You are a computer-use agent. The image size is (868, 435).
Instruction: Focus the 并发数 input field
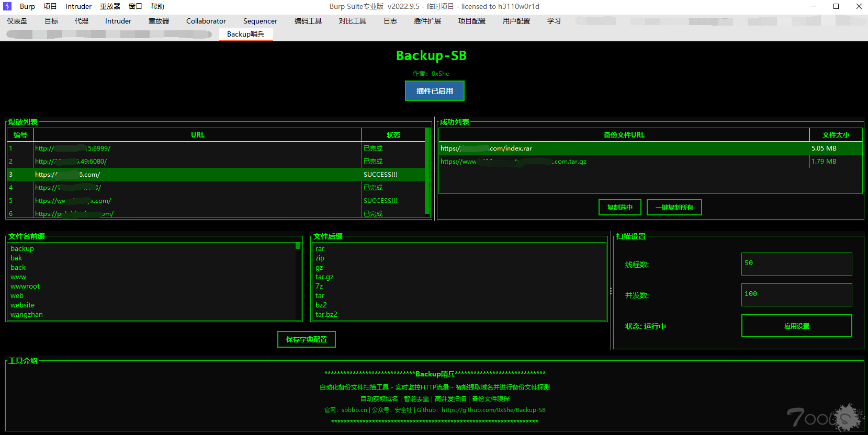point(796,295)
